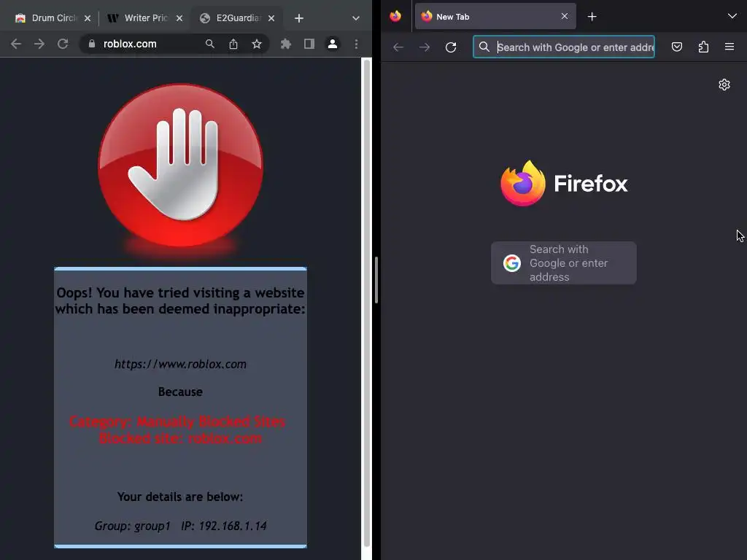The height and width of the screenshot is (560, 747).
Task: Click the Google logo in the search box
Action: pyautogui.click(x=512, y=262)
